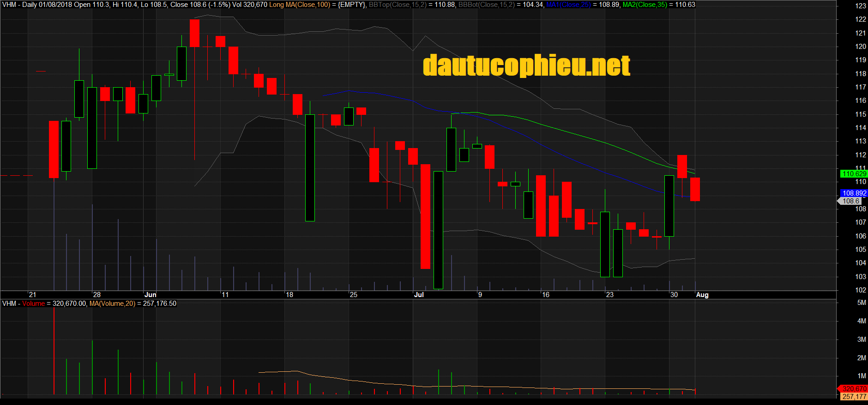Click the blue 108.892 price tag
Image resolution: width=868 pixels, height=405 pixels.
pos(854,193)
